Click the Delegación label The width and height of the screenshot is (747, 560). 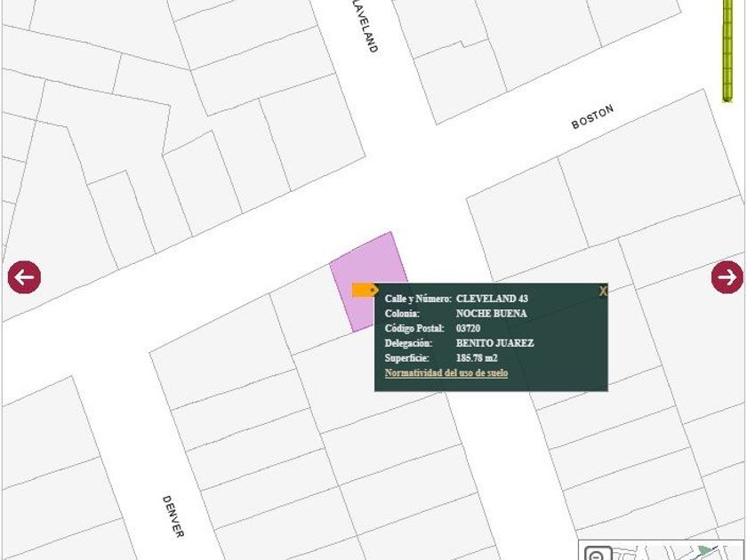coord(409,343)
